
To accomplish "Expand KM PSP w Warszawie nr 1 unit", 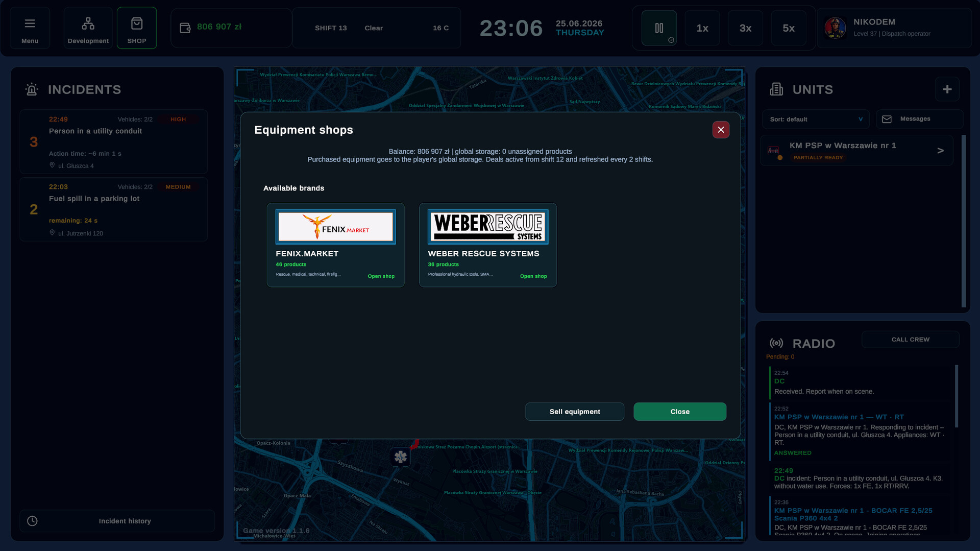I will coord(940,151).
